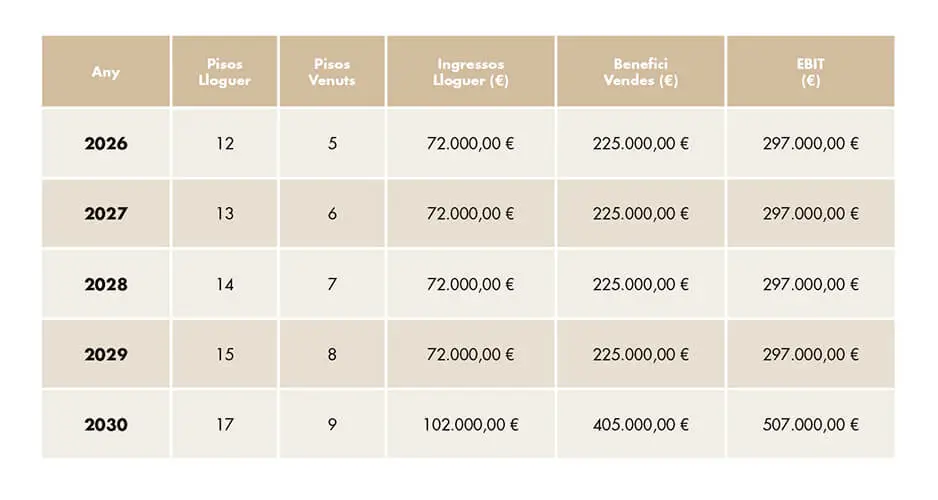
Task: Click the "Pisos Venuts" header cell
Action: (332, 72)
